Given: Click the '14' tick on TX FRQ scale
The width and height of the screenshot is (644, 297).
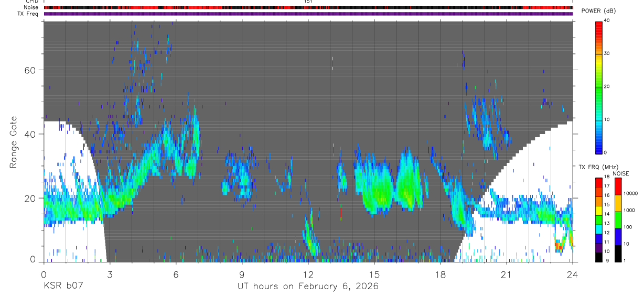Looking at the screenshot, I should click(606, 214).
